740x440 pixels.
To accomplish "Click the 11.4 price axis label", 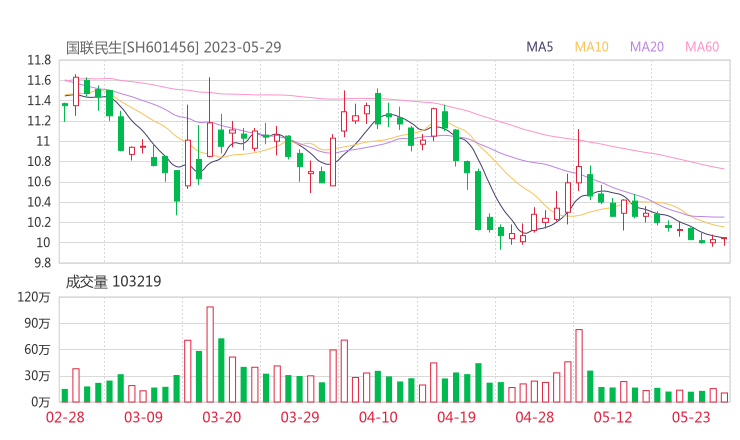I will tap(39, 101).
